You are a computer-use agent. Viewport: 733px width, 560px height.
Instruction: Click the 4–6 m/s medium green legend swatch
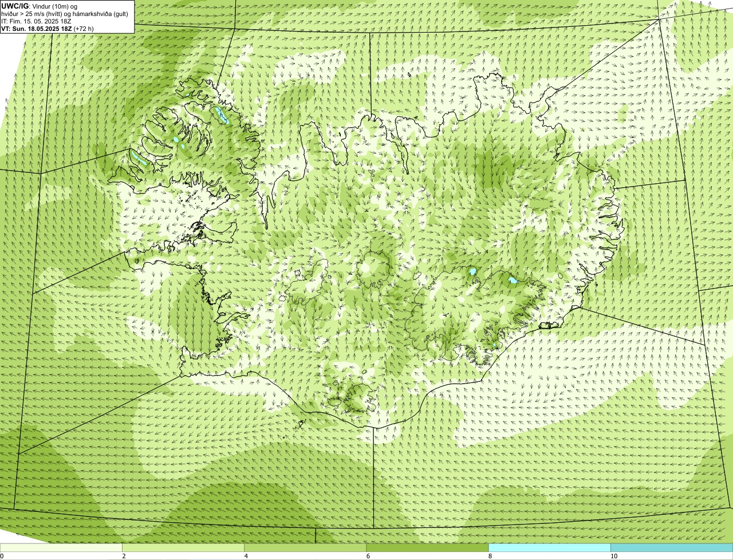pos(305,548)
